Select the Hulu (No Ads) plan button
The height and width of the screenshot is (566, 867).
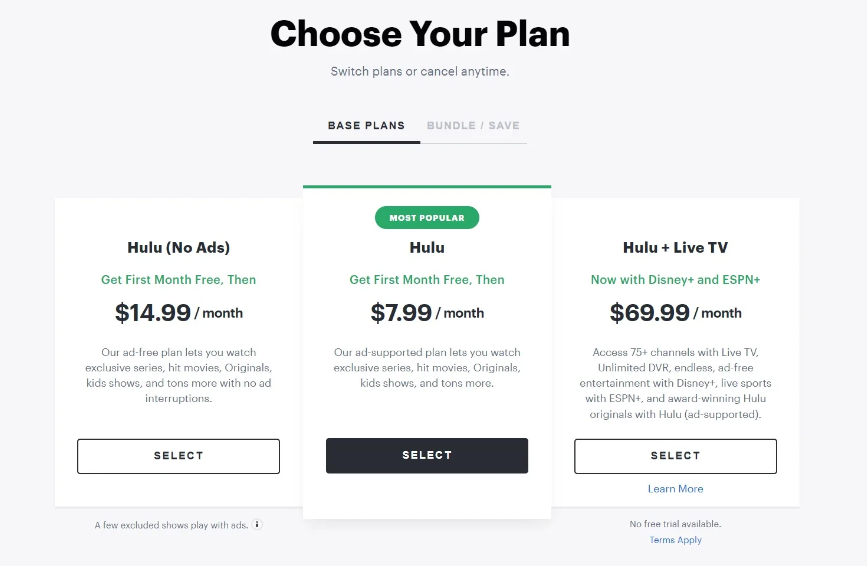click(x=179, y=456)
